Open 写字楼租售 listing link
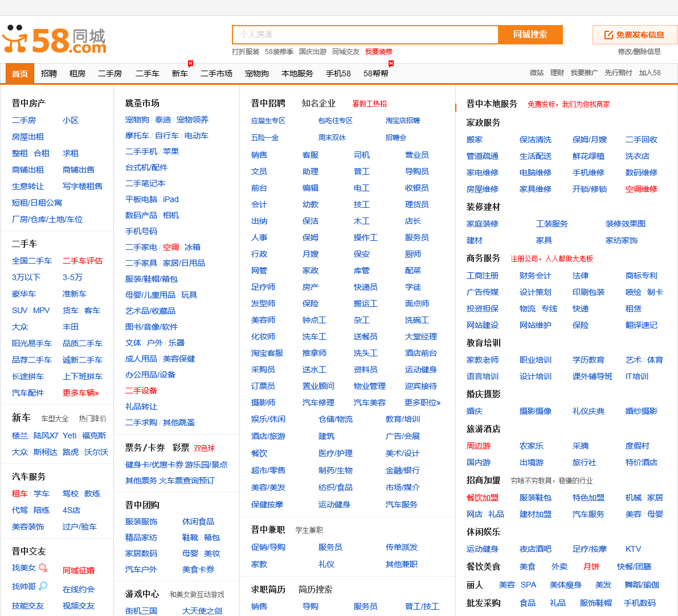Screen dimensions: 678x616 [83, 186]
